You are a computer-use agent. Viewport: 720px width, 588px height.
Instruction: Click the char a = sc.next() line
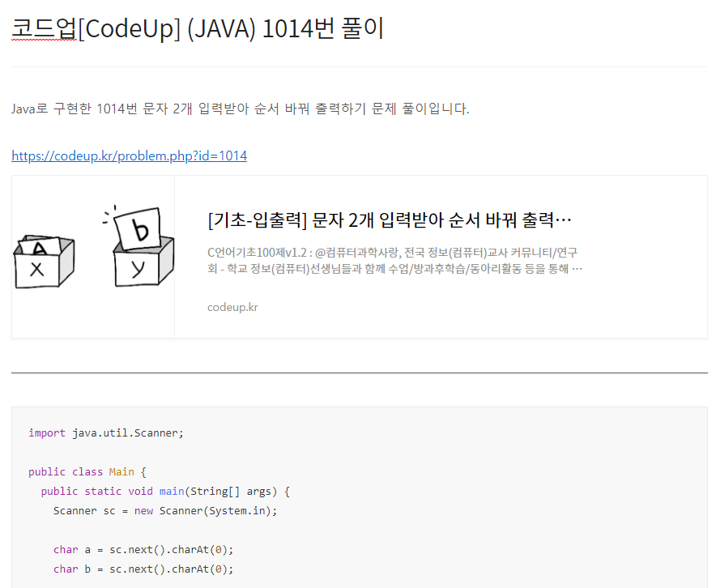click(x=143, y=549)
